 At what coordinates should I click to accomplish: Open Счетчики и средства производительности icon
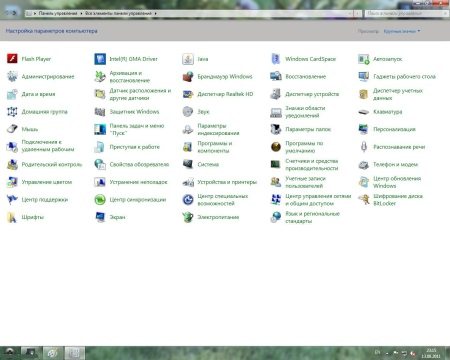coord(276,164)
